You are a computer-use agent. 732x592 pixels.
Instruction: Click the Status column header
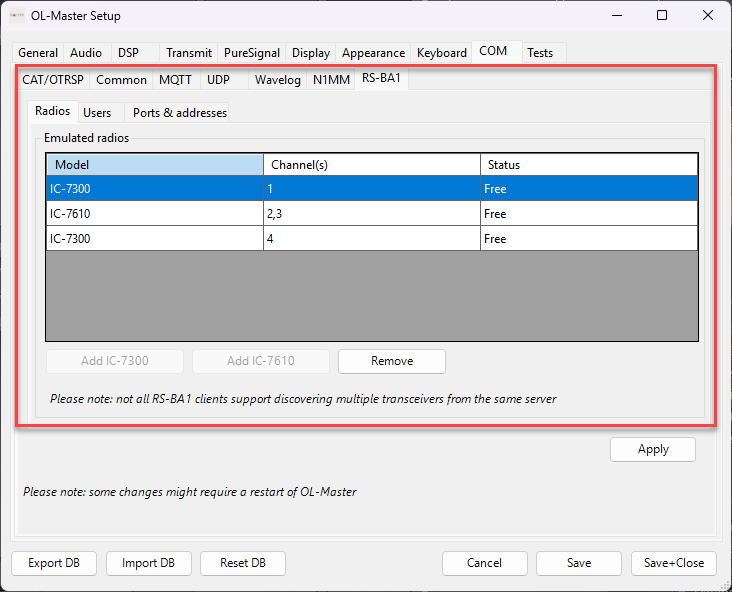[589, 165]
